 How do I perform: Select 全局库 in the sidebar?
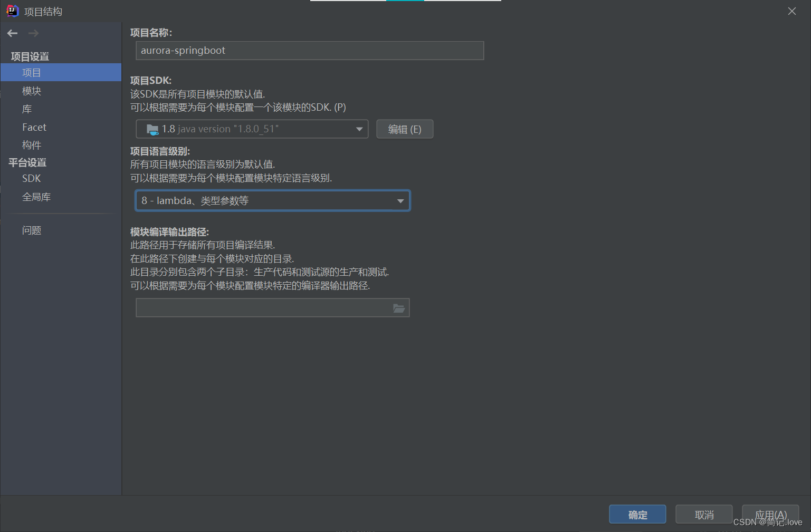point(36,196)
